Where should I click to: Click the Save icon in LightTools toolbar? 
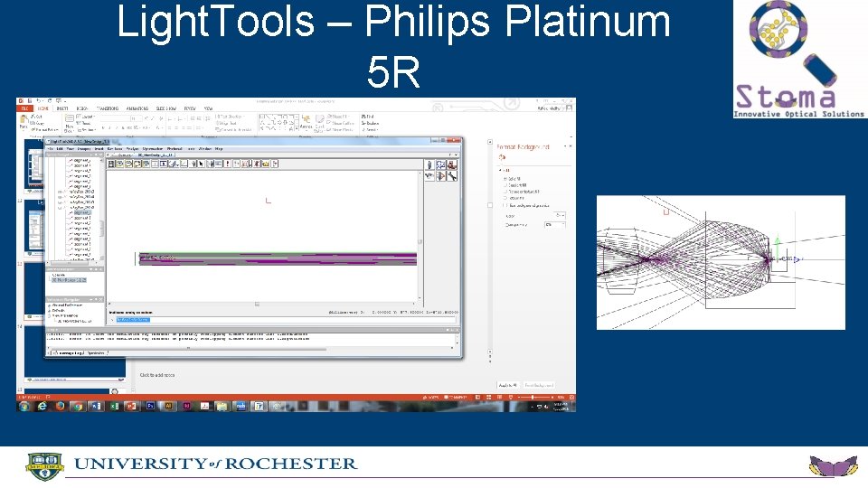click(x=111, y=164)
